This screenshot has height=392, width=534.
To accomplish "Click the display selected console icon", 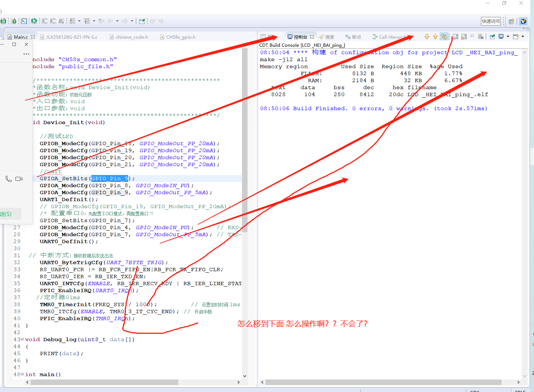I will coord(501,36).
